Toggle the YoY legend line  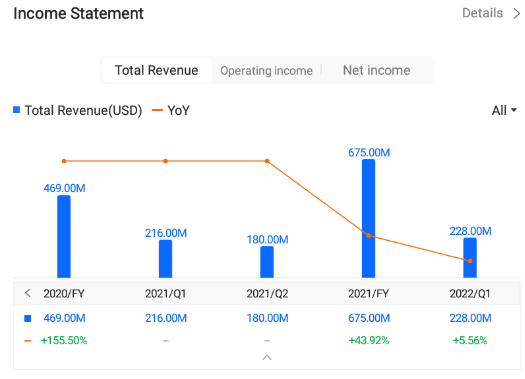157,110
